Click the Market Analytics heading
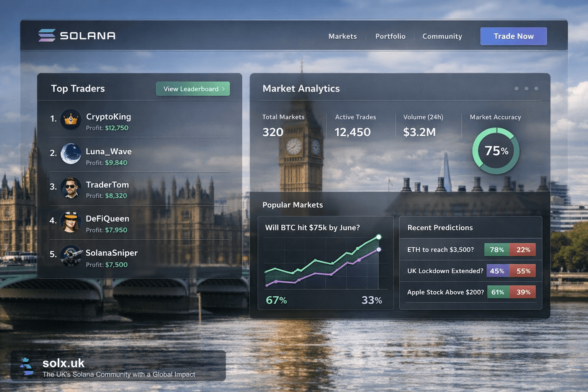The height and width of the screenshot is (392, 588). click(301, 88)
